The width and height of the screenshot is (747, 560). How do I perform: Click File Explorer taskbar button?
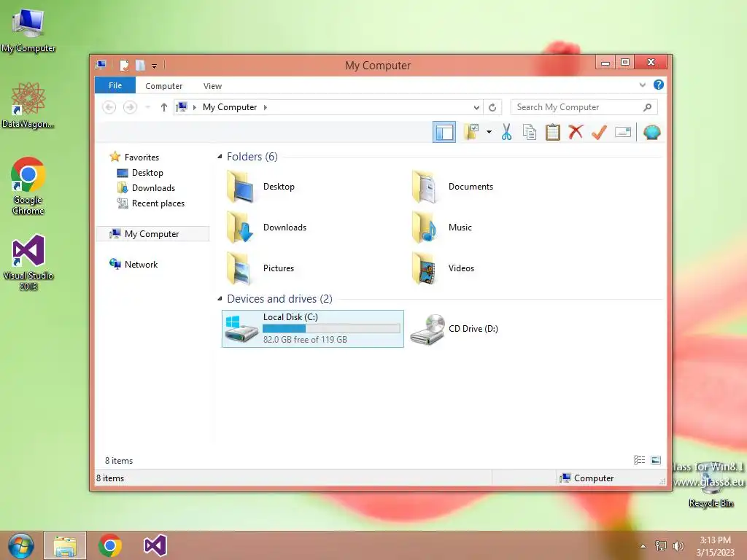pyautogui.click(x=65, y=545)
